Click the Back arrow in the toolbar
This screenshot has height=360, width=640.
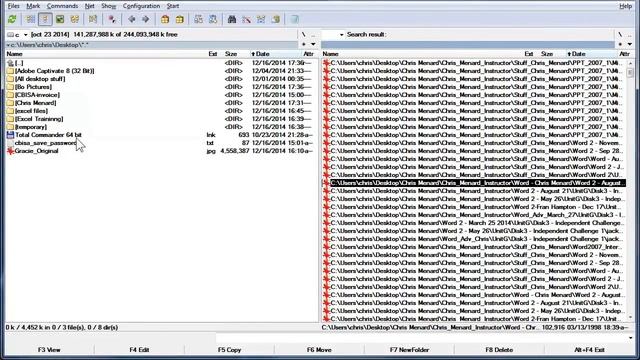[131, 19]
